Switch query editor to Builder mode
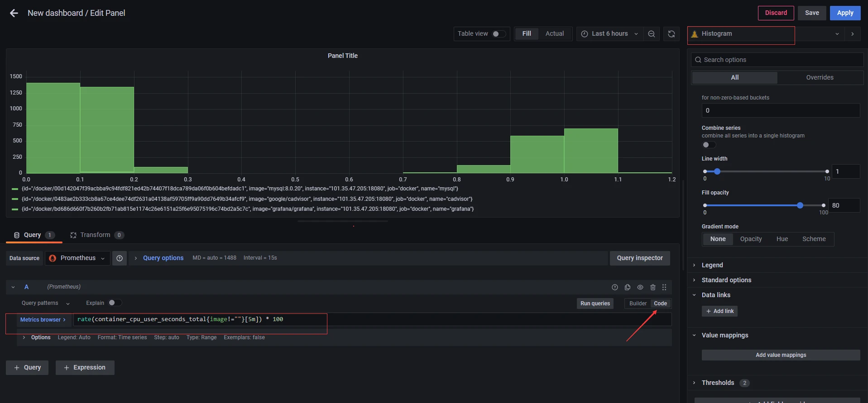 click(638, 303)
